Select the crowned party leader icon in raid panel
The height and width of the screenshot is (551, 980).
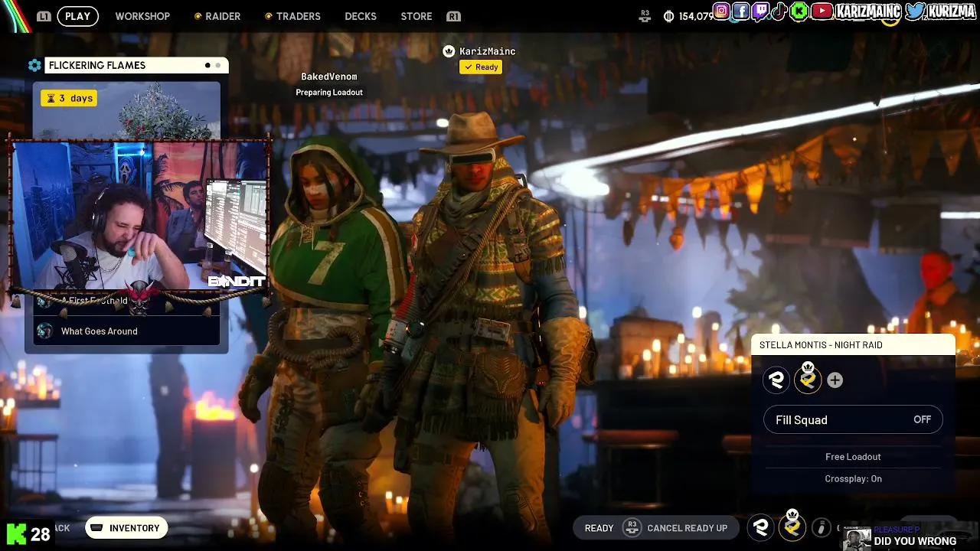(x=808, y=380)
